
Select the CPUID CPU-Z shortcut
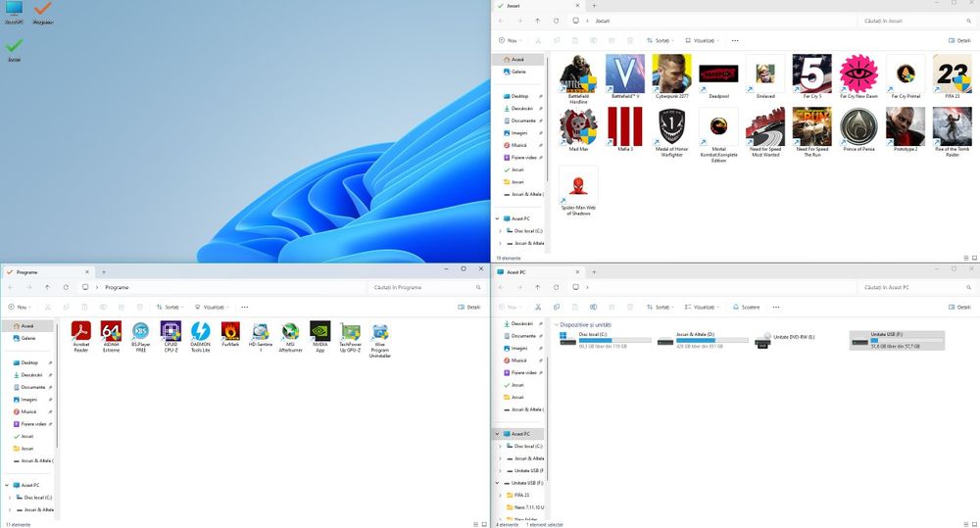click(171, 337)
